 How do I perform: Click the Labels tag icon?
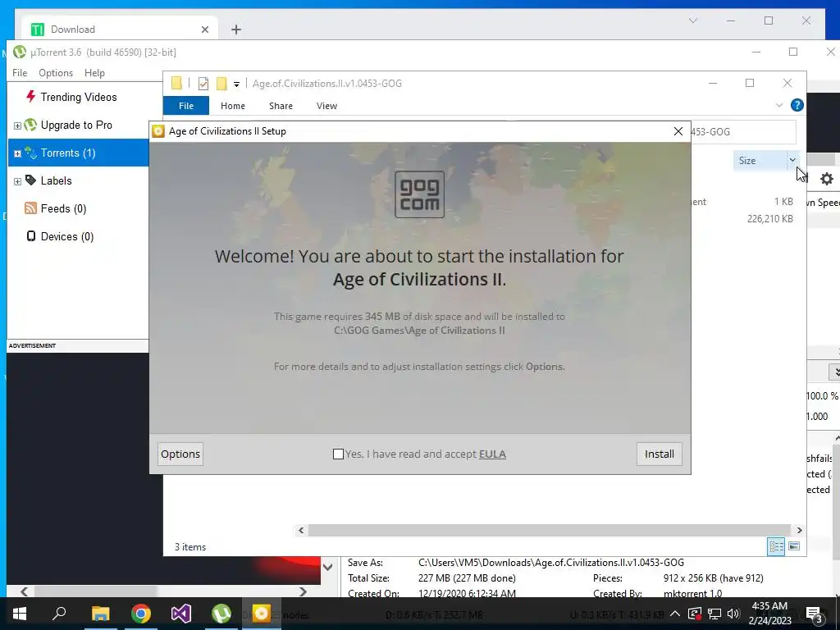tap(30, 180)
